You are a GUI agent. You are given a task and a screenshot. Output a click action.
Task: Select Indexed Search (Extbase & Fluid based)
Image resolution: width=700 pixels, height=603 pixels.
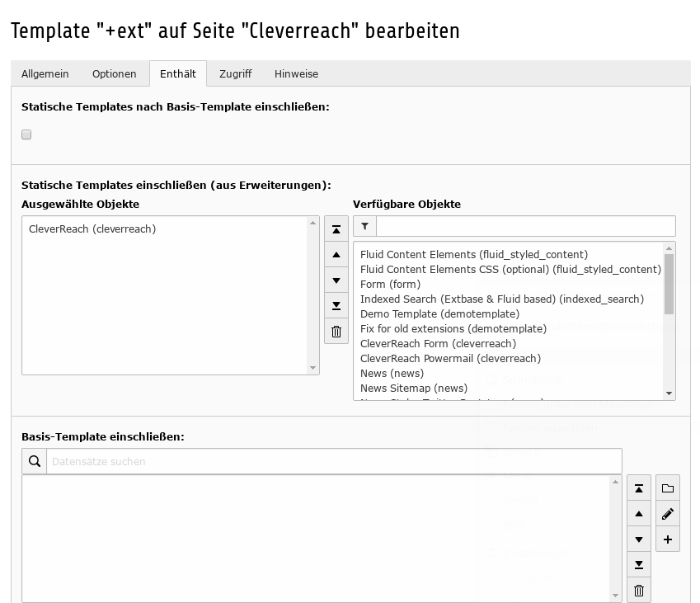(x=502, y=299)
